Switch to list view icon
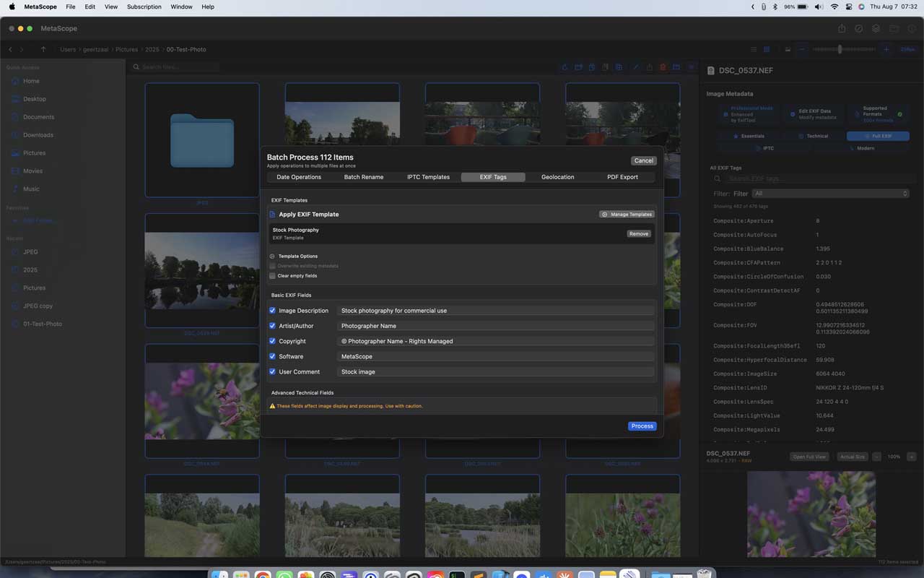Screen dimensions: 924x578 tap(754, 49)
